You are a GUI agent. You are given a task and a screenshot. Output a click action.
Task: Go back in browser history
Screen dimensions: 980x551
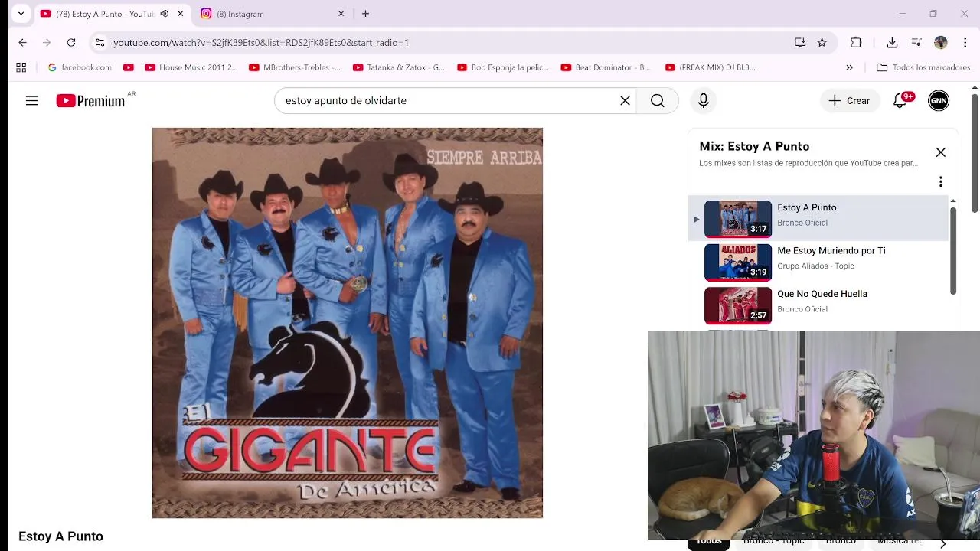click(x=23, y=43)
